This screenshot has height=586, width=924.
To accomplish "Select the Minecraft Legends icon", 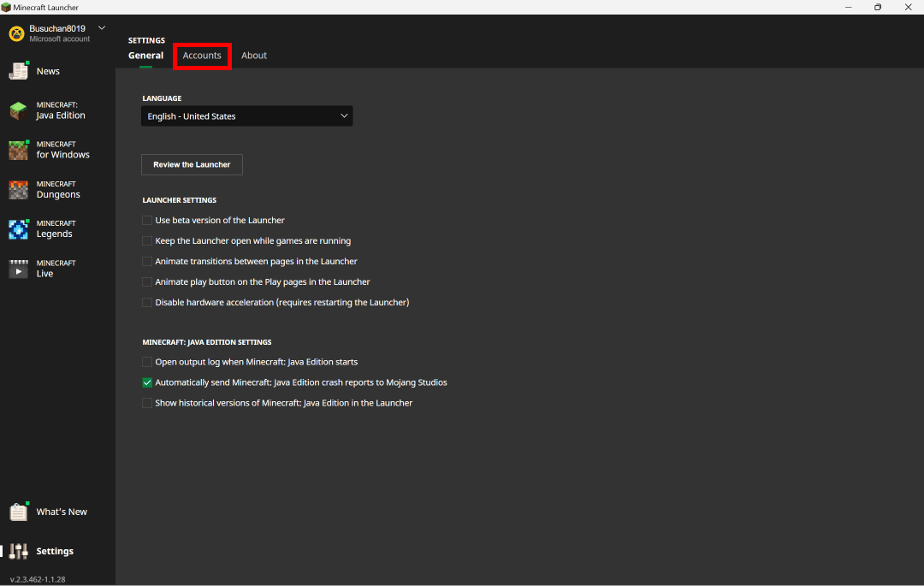I will click(18, 229).
